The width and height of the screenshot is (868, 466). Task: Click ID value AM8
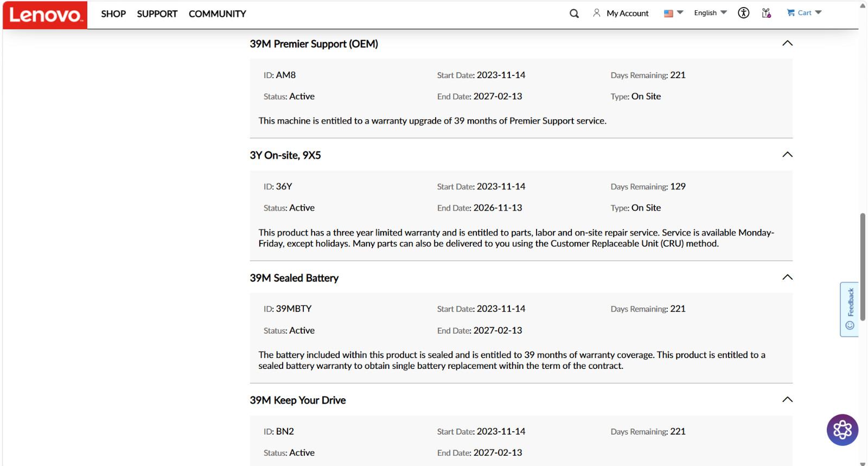pyautogui.click(x=286, y=75)
